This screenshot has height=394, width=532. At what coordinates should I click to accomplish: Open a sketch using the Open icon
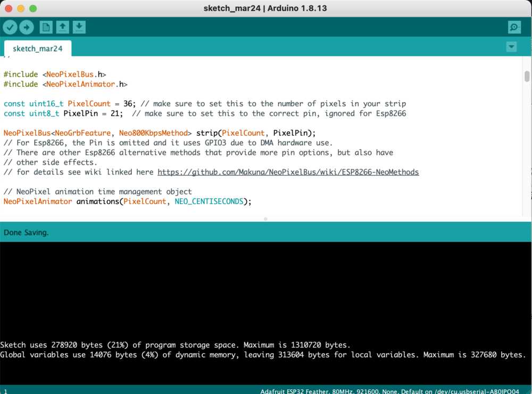click(x=62, y=27)
